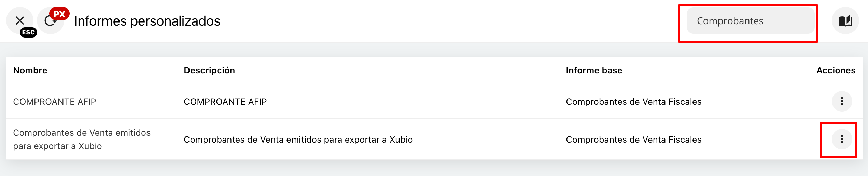Viewport: 868px width, 176px height.
Task: Close the Informes personalizados panel with X
Action: [20, 20]
